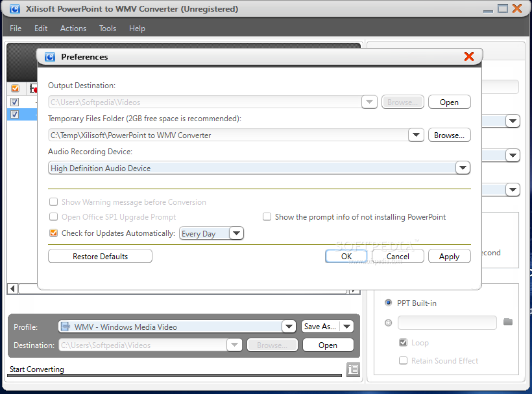Image resolution: width=532 pixels, height=394 pixels.
Task: Maximize the Xilisoft converter window
Action: [x=503, y=8]
